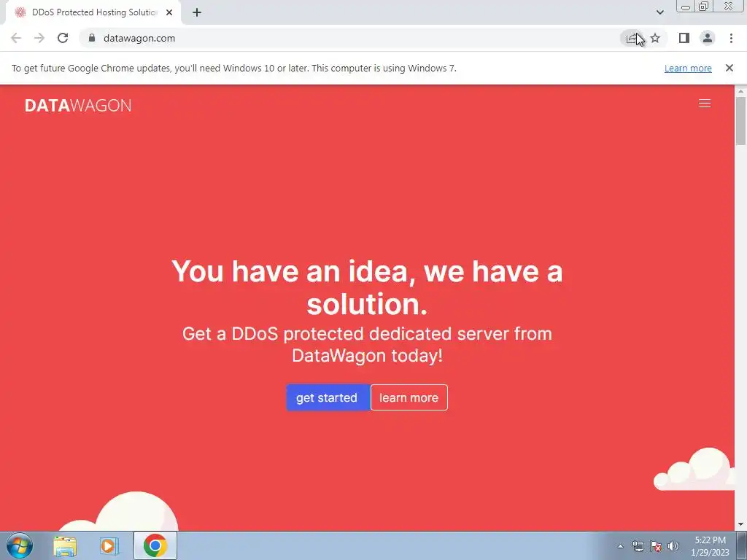747x560 pixels.
Task: Open Learn more link in Chrome update infobar
Action: tap(688, 68)
